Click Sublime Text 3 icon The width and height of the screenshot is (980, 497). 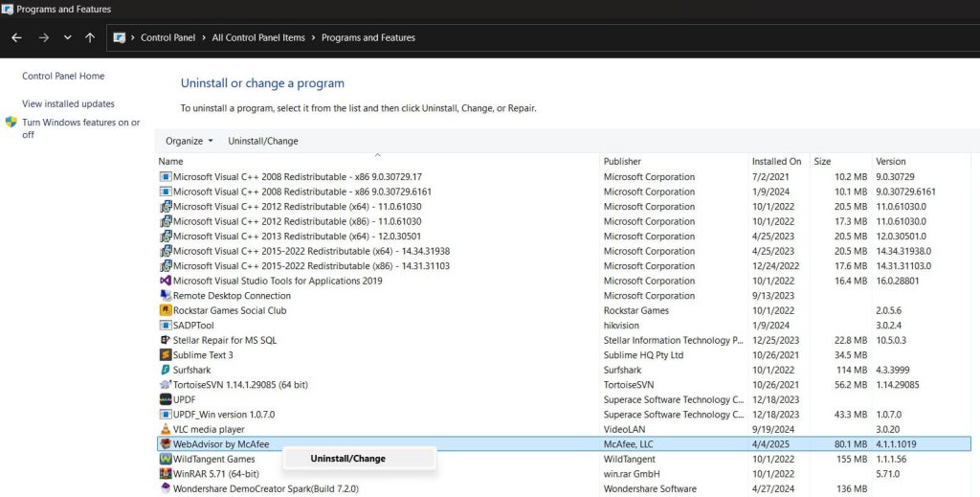click(x=165, y=355)
